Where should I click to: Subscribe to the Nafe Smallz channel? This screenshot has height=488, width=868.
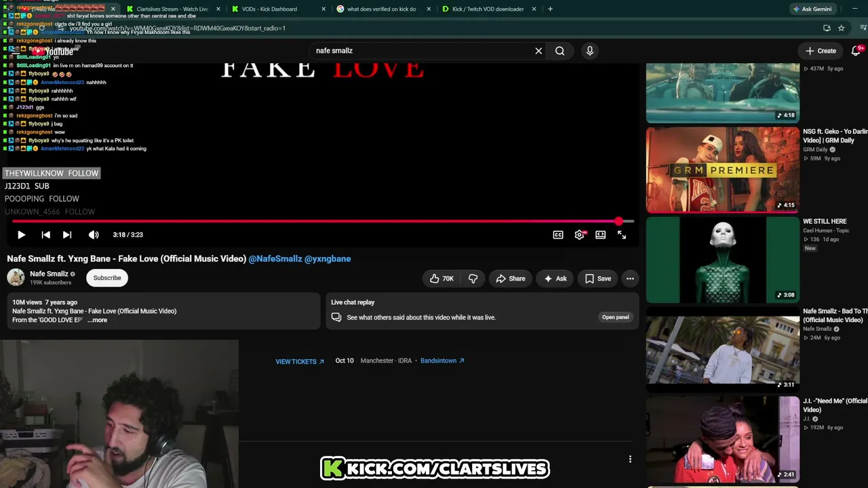(x=107, y=278)
